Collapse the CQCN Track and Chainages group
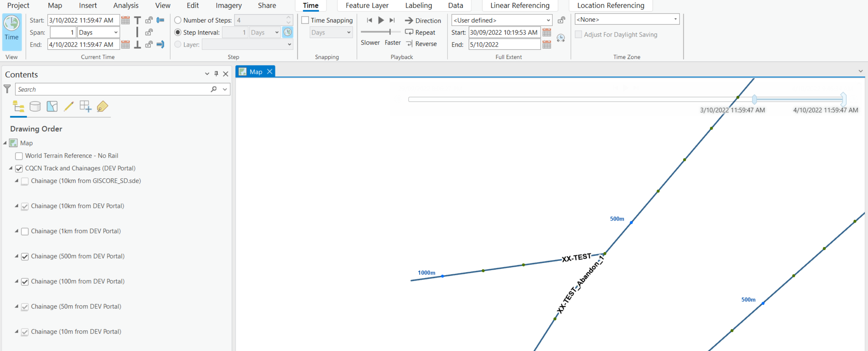 pyautogui.click(x=11, y=168)
